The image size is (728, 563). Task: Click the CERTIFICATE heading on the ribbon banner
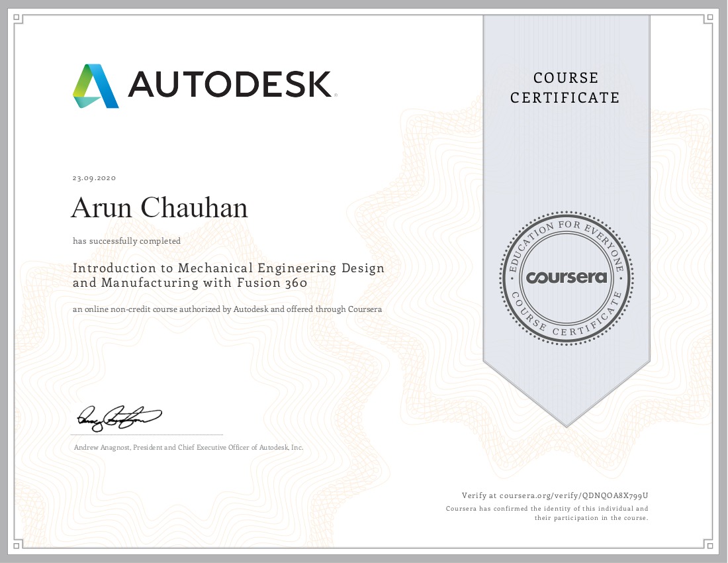[565, 98]
